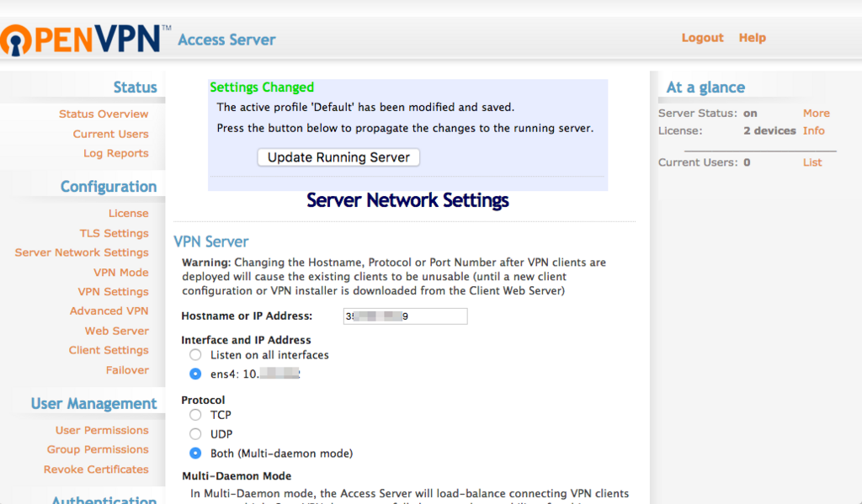Open Revoke Certificates page

click(96, 470)
